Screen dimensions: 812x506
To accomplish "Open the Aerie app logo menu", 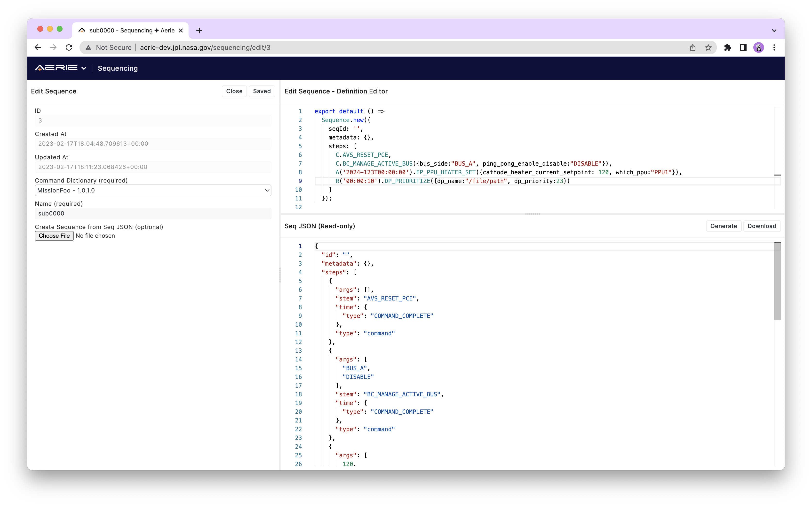I will 57,68.
